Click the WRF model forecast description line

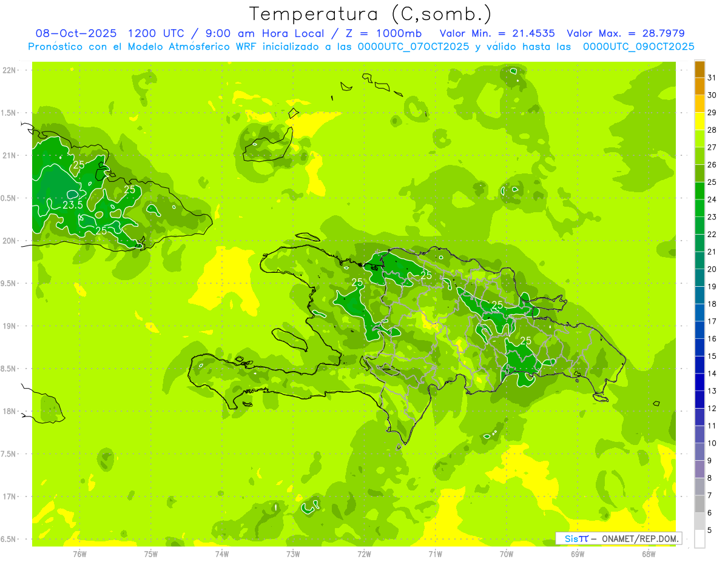coord(361,47)
